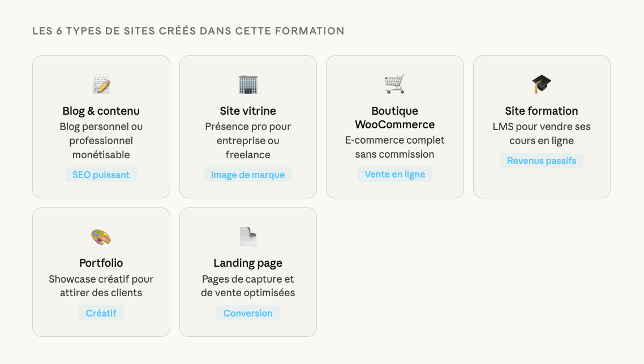Click the shopping cart icon
644x364 pixels.
click(394, 84)
